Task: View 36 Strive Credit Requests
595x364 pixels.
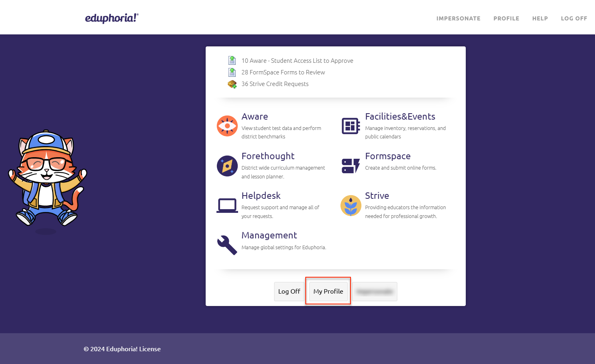Action: [x=275, y=84]
